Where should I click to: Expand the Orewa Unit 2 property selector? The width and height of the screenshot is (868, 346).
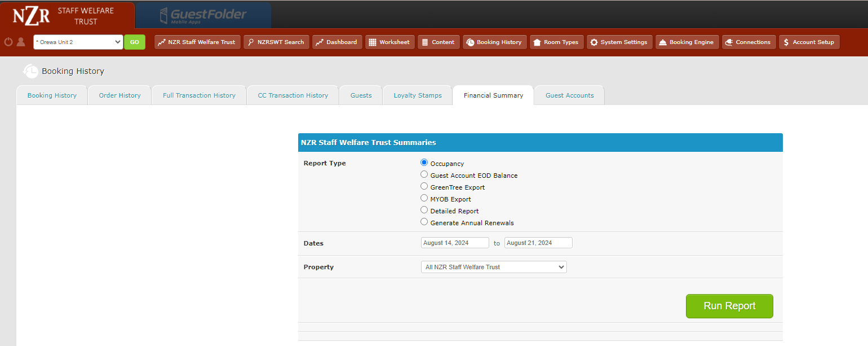pos(78,42)
